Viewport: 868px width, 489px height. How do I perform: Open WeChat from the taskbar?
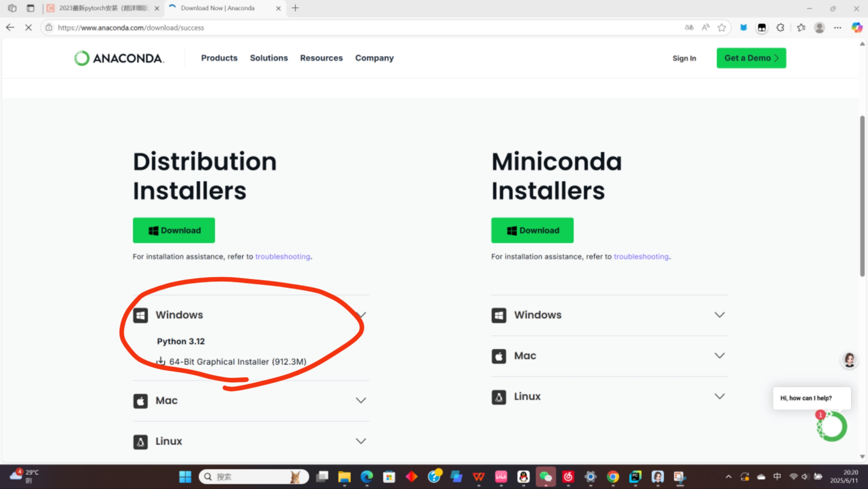(546, 477)
